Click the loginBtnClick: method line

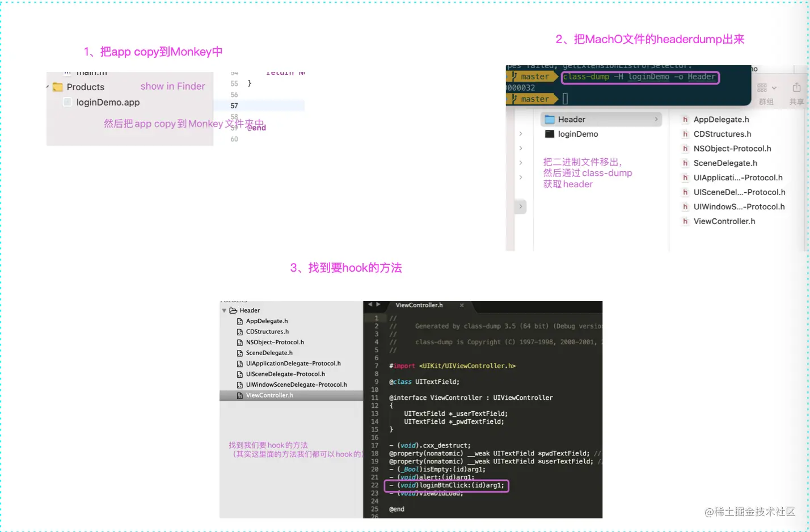(x=447, y=485)
